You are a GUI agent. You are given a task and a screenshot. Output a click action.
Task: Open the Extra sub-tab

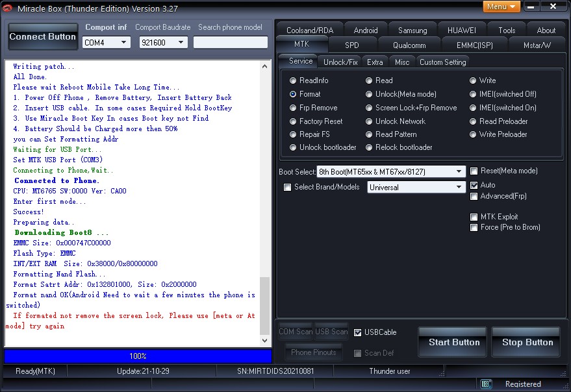tap(375, 62)
